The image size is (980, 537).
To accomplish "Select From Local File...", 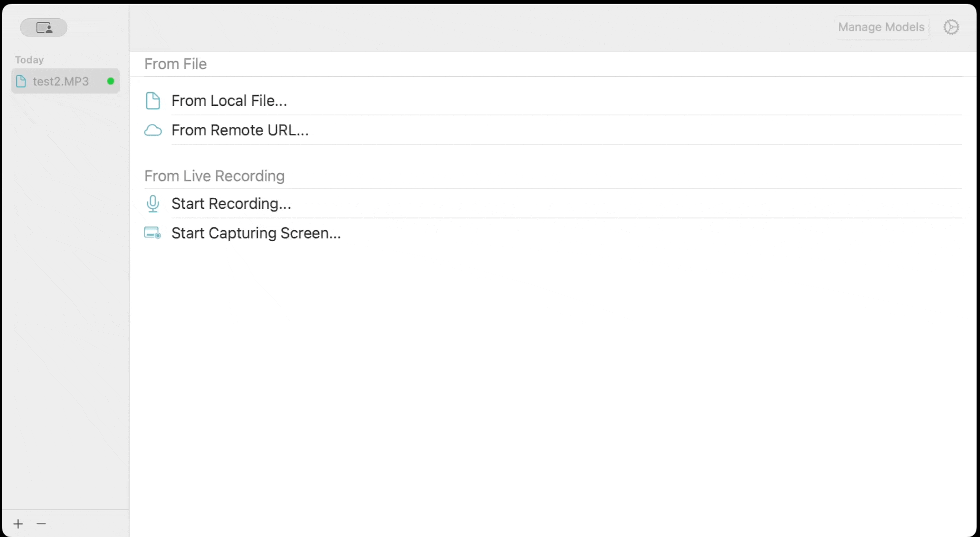I will (x=229, y=100).
